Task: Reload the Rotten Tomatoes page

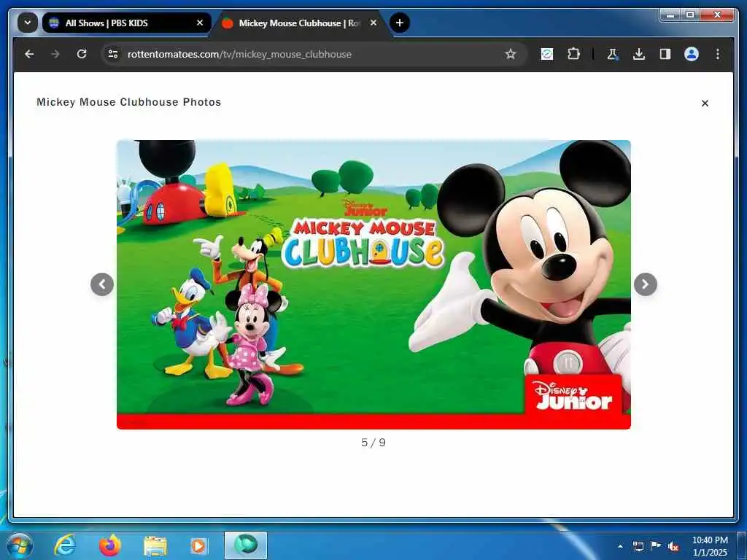Action: tap(82, 54)
